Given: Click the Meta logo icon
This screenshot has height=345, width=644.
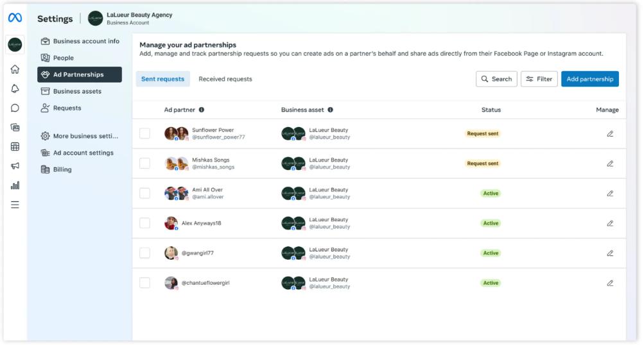Looking at the screenshot, I should point(15,18).
